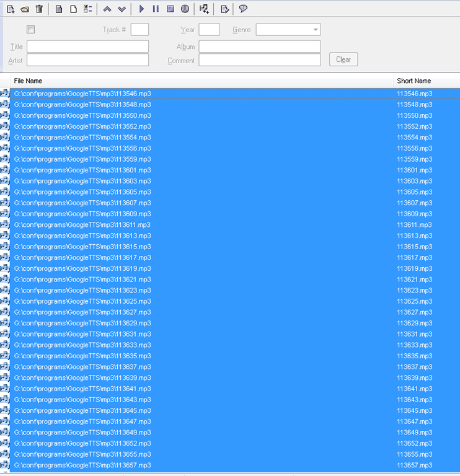Toggle the checkbox above the Title field
This screenshot has height=476, width=460.
pos(31,30)
